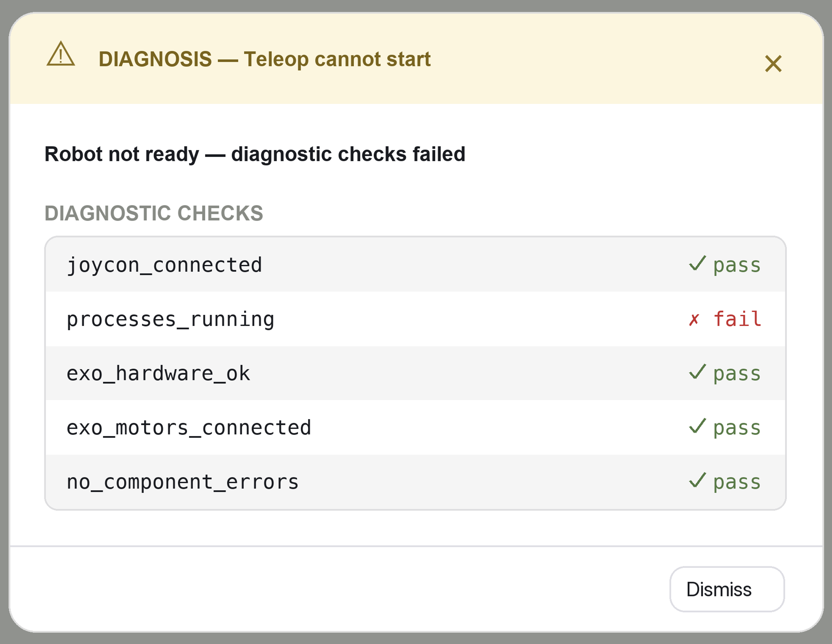
Task: Select the no_component_errors check row
Action: coord(415,482)
